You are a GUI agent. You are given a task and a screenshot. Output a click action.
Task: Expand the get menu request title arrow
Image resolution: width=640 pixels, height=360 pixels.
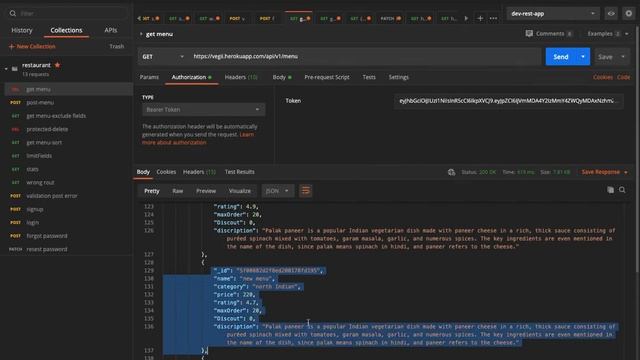coord(141,34)
